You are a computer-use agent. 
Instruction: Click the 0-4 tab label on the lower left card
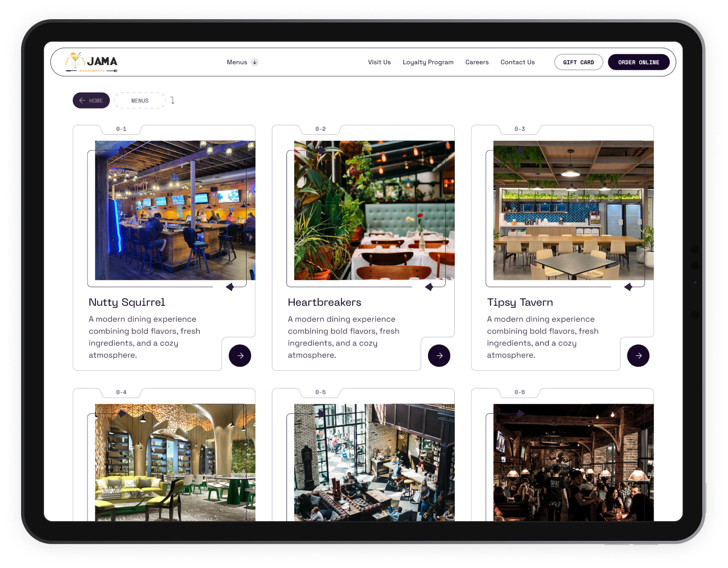pyautogui.click(x=121, y=392)
